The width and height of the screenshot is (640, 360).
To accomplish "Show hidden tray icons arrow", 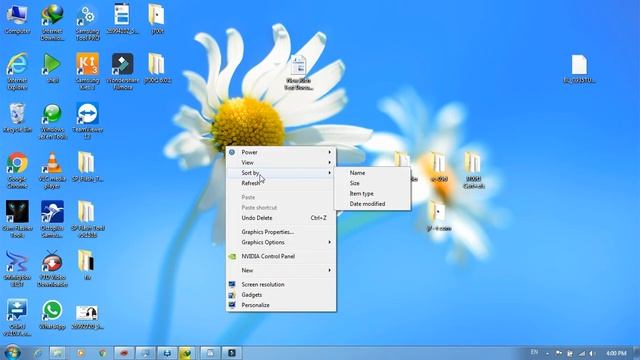I will [547, 353].
